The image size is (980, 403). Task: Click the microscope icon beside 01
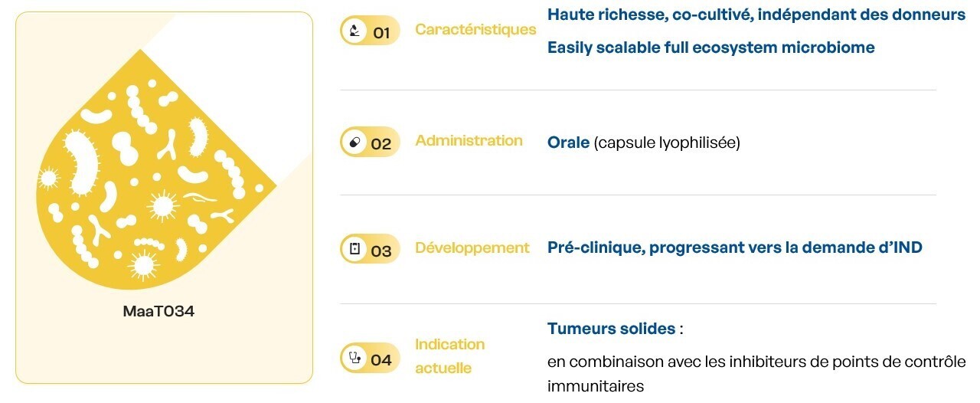pyautogui.click(x=354, y=31)
